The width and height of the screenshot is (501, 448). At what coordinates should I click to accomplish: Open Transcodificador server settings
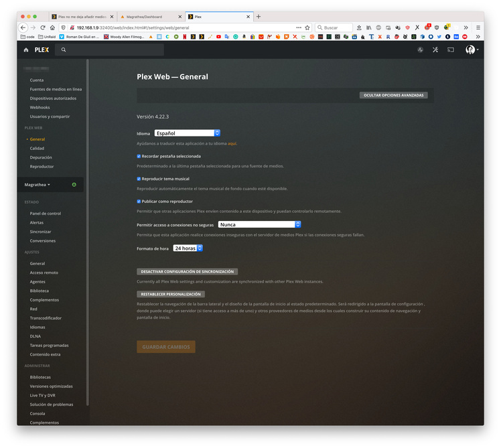pyautogui.click(x=46, y=318)
